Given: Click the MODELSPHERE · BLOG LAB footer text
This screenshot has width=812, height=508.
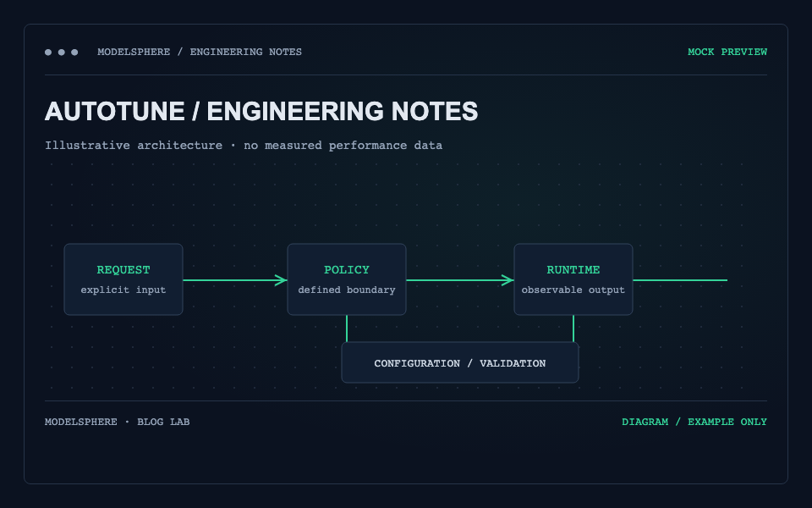Looking at the screenshot, I should point(117,422).
